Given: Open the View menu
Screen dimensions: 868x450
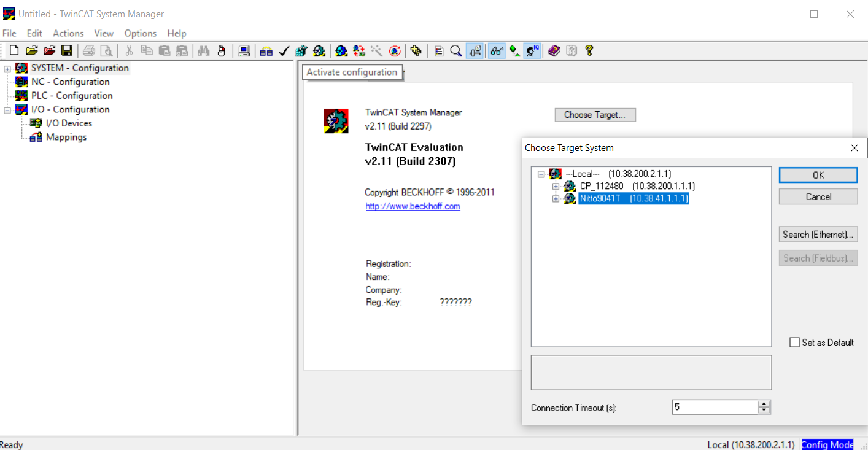Looking at the screenshot, I should [104, 33].
